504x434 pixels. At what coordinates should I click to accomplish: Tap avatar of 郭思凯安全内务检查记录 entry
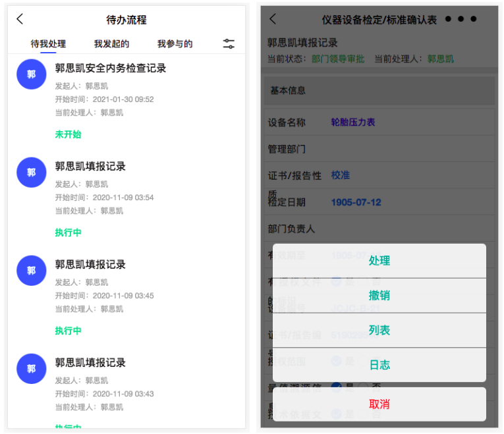(x=31, y=74)
